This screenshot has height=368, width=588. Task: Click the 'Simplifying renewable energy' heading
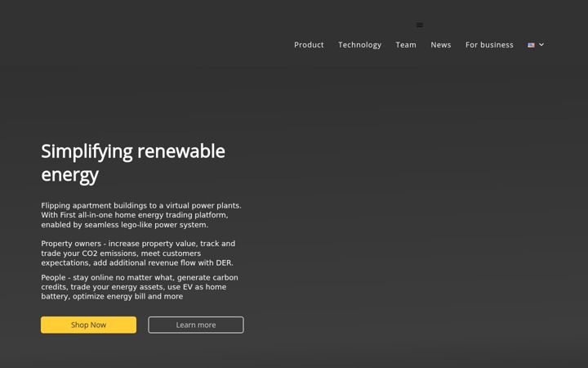coord(133,163)
